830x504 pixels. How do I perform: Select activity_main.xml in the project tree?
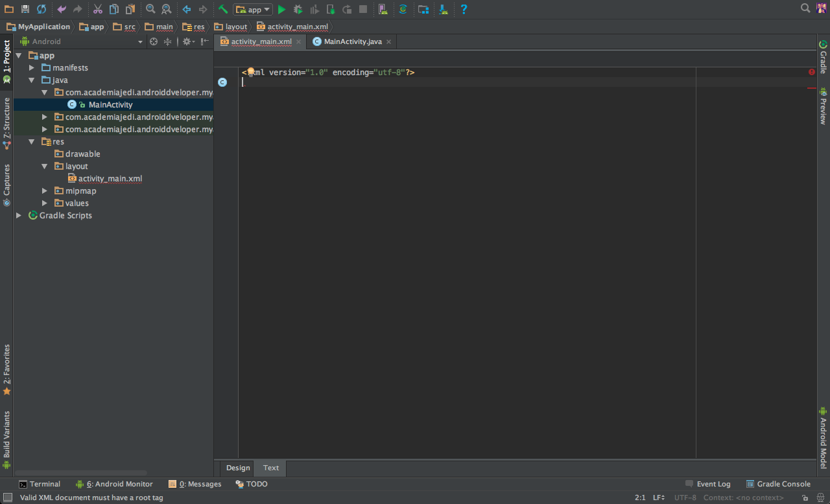click(x=110, y=179)
